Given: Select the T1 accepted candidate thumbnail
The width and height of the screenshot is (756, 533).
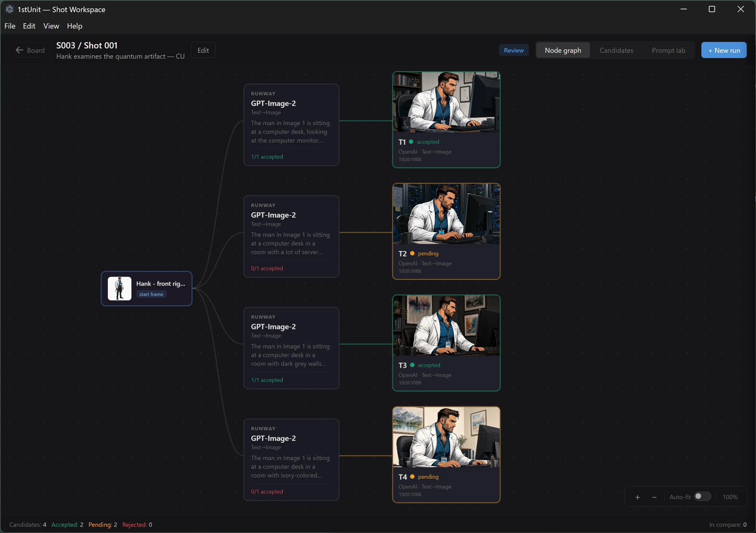Looking at the screenshot, I should coord(446,102).
